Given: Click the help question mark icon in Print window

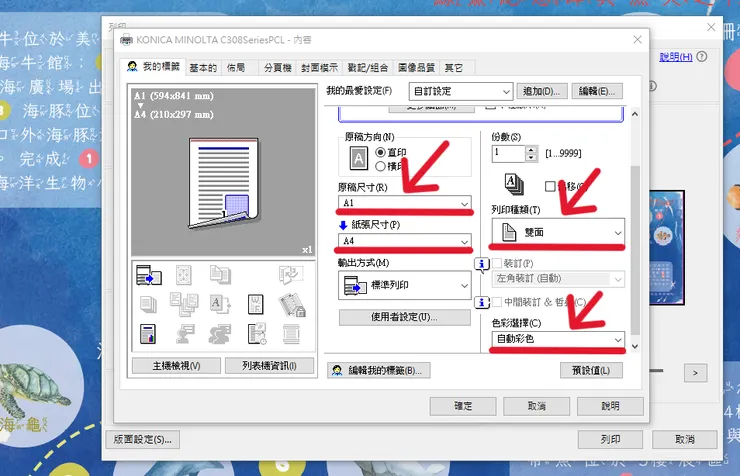Looking at the screenshot, I should point(702,57).
